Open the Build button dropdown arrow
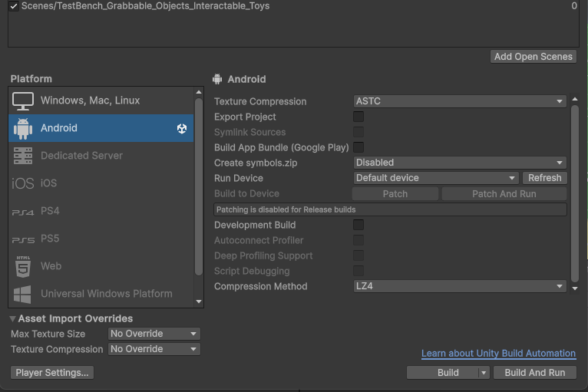The height and width of the screenshot is (392, 588). click(484, 373)
